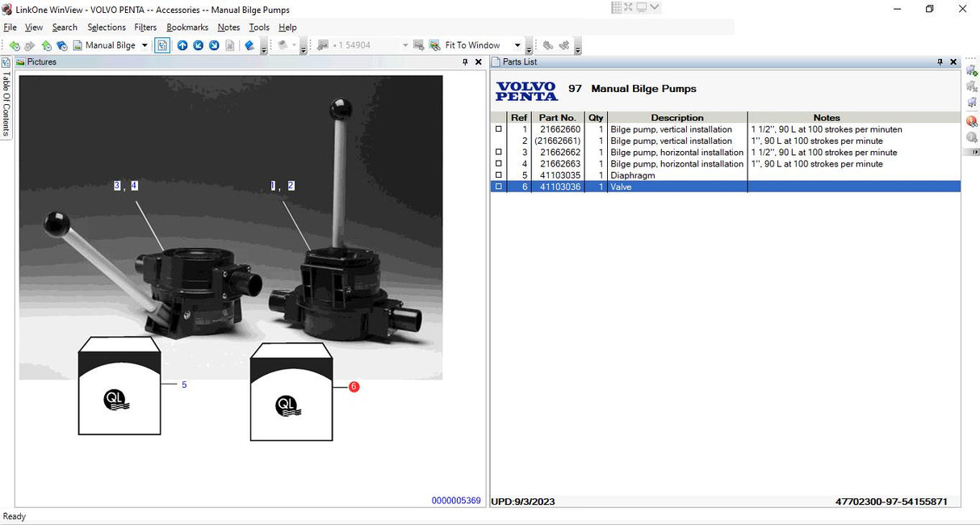The height and width of the screenshot is (525, 980).
Task: Click the green back navigation arrow
Action: [x=15, y=45]
